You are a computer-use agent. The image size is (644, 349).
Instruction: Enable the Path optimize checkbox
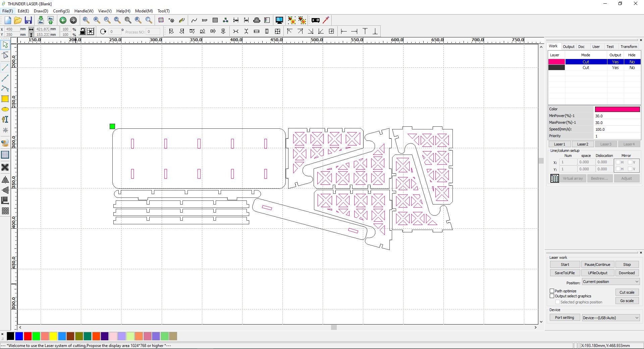pos(552,291)
